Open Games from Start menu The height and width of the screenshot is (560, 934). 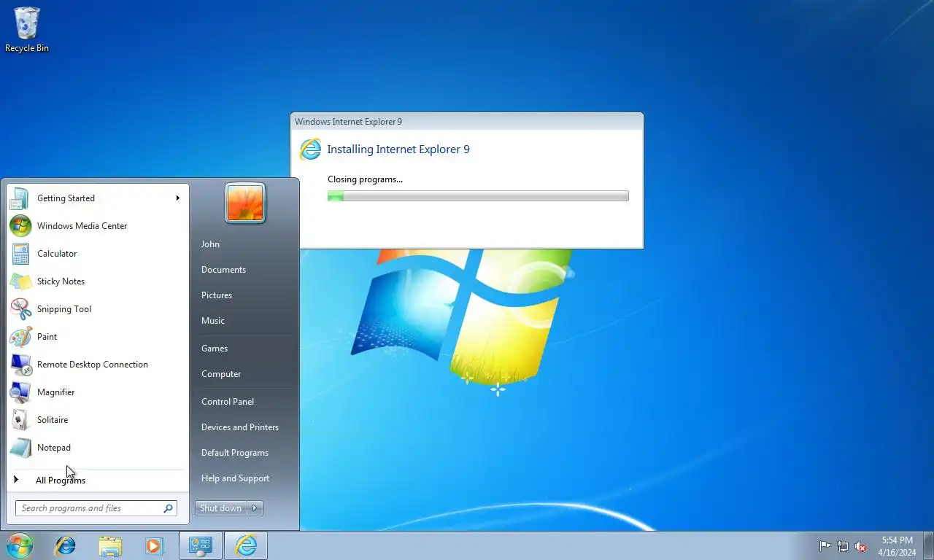pyautogui.click(x=215, y=349)
